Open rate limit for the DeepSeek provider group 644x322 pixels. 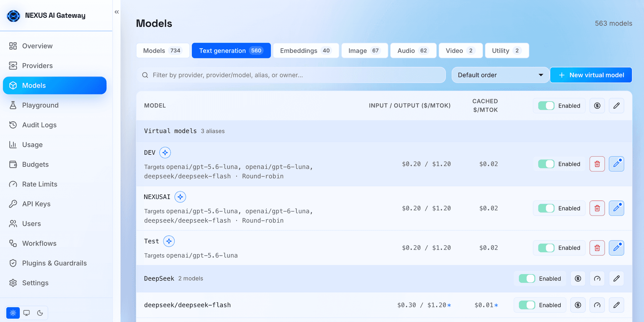click(597, 278)
